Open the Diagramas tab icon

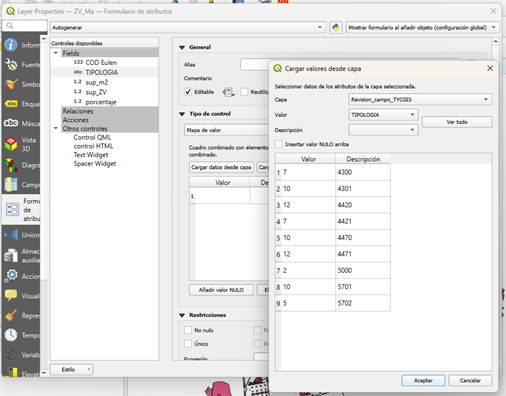[x=11, y=165]
